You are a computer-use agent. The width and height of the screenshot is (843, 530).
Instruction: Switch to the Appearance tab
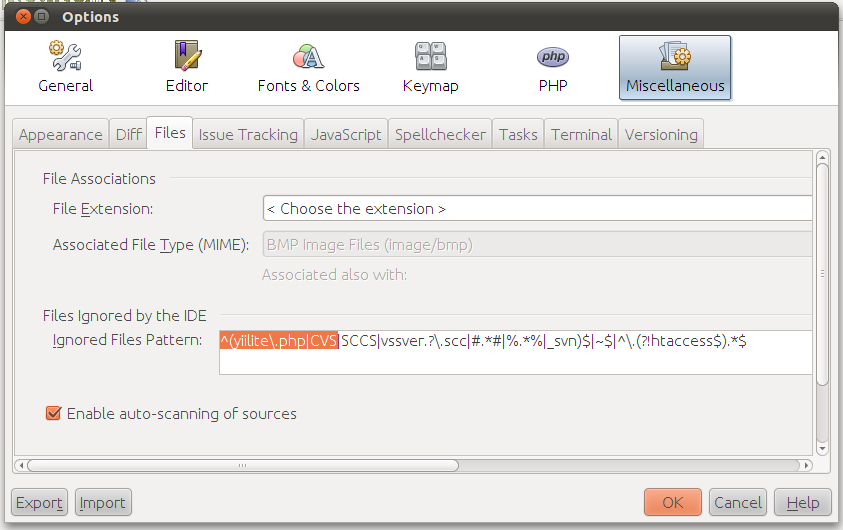[61, 134]
